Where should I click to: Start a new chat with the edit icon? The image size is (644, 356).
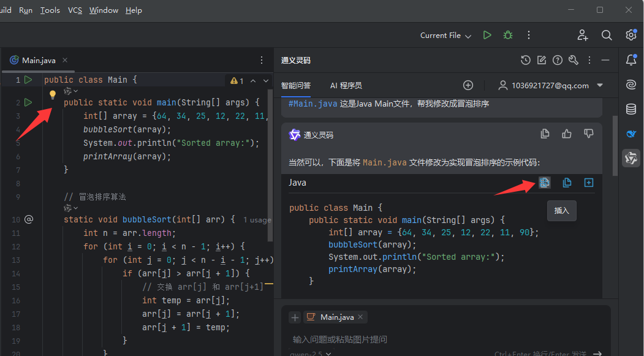[541, 60]
